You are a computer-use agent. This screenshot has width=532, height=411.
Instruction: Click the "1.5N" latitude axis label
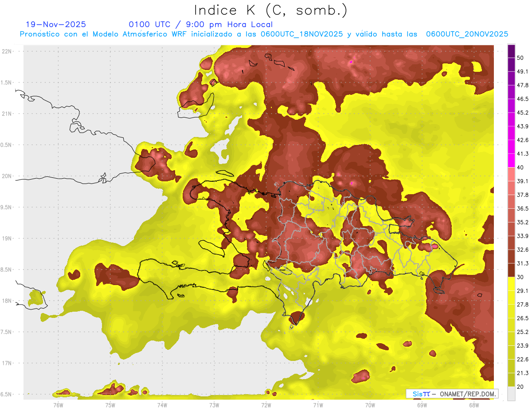[6, 82]
